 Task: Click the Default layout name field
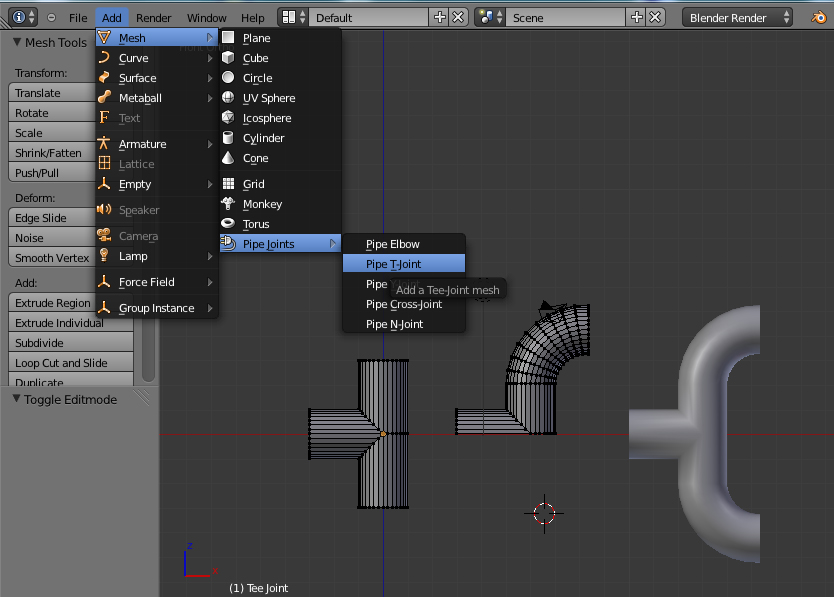coord(369,18)
